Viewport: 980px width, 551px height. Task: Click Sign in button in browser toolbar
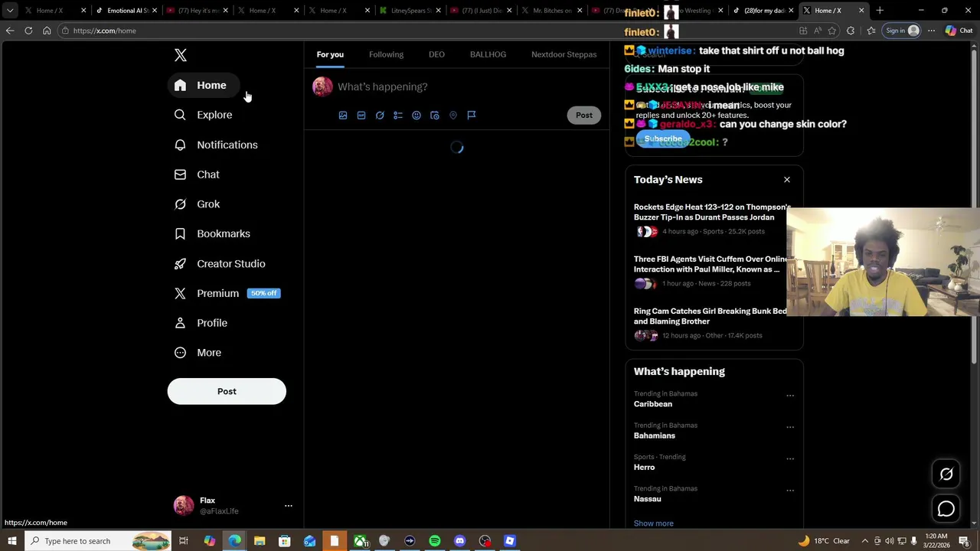tap(901, 31)
